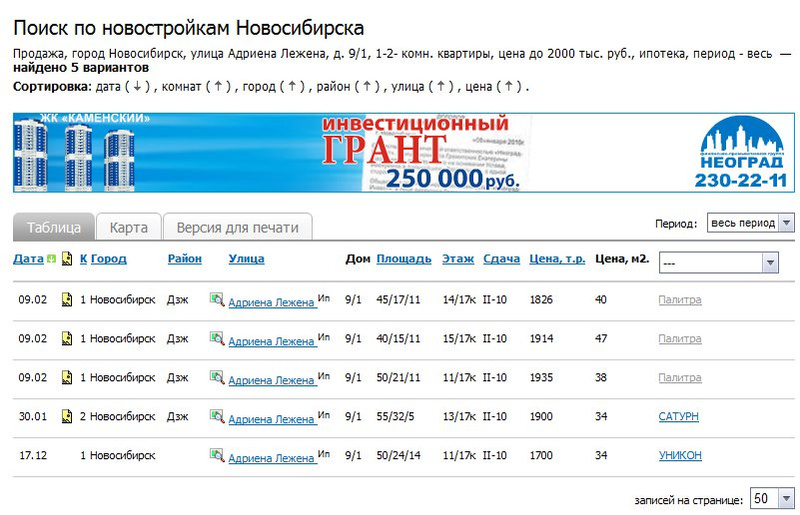Open map magnifier icon for 50/21/11 listing
Image resolution: width=800 pixels, height=515 pixels.
217,377
